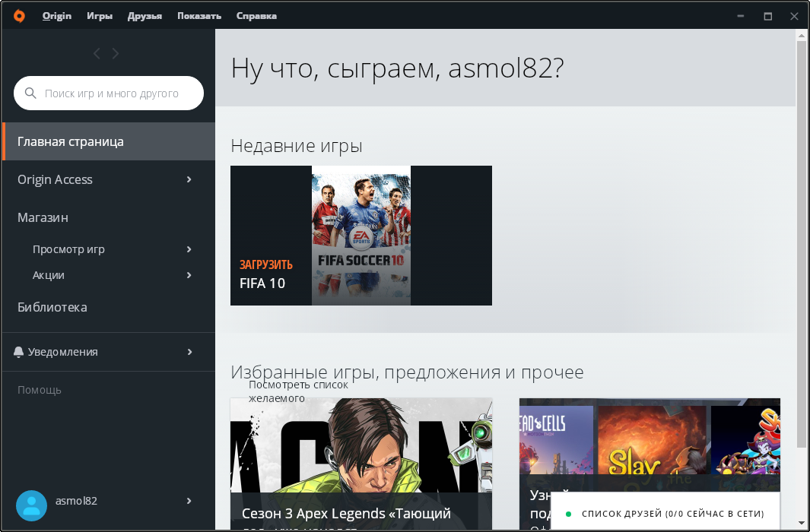
Task: Select Главная страница in sidebar
Action: pos(109,141)
